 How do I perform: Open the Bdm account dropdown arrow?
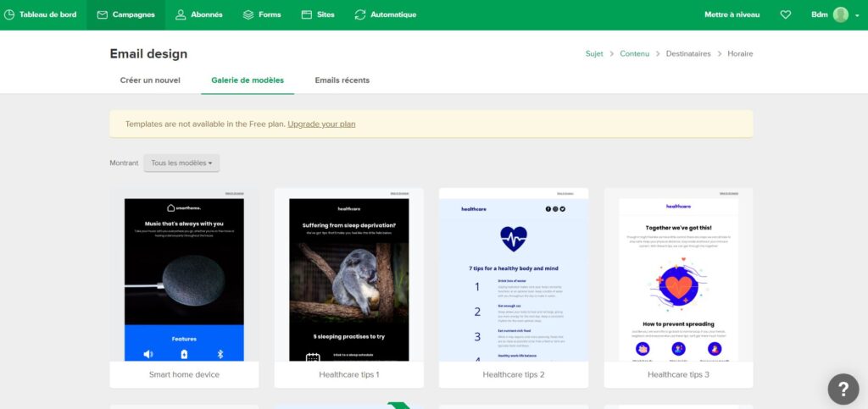click(x=855, y=15)
